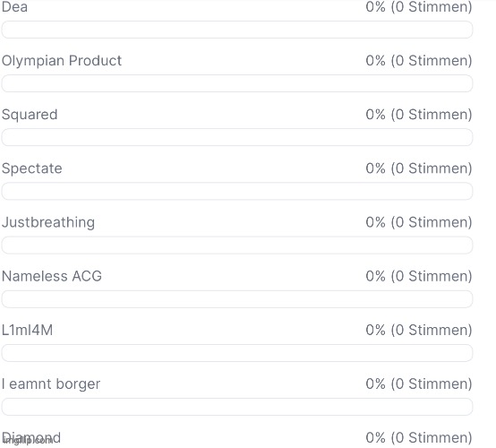Click the Justbreathing option label
The height and width of the screenshot is (448, 496).
(48, 222)
